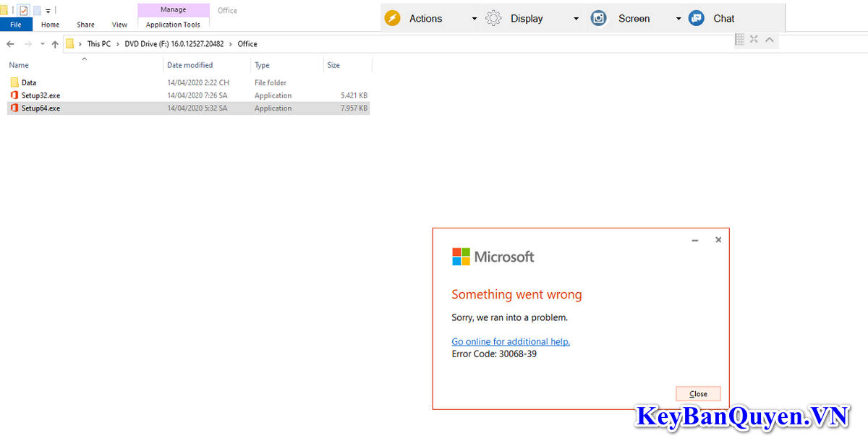Image resolution: width=868 pixels, height=441 pixels.
Task: Collapse the ribbon using the chevron
Action: tap(769, 40)
